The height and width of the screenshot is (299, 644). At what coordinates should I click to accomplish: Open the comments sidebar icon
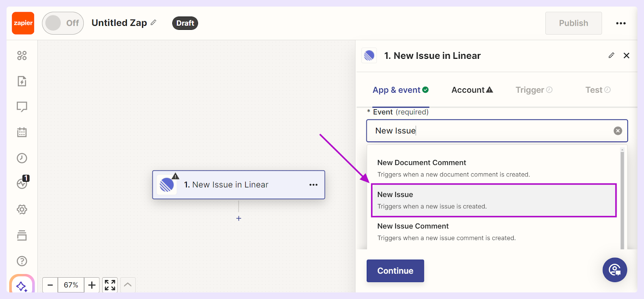point(22,107)
